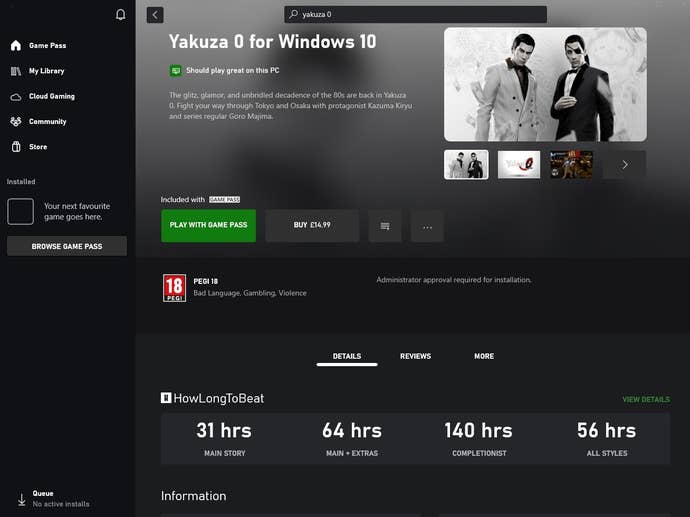The image size is (690, 517).
Task: Switch to the Reviews tab
Action: click(415, 356)
